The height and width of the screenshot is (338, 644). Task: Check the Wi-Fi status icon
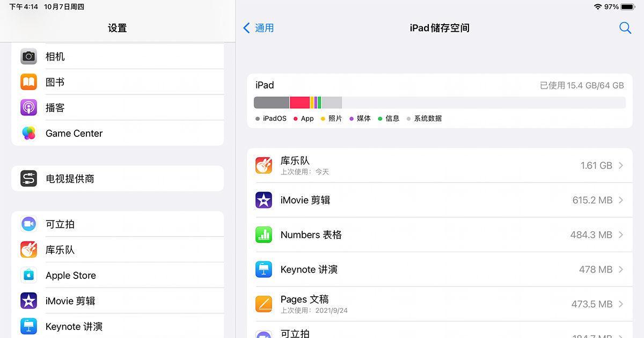[598, 7]
